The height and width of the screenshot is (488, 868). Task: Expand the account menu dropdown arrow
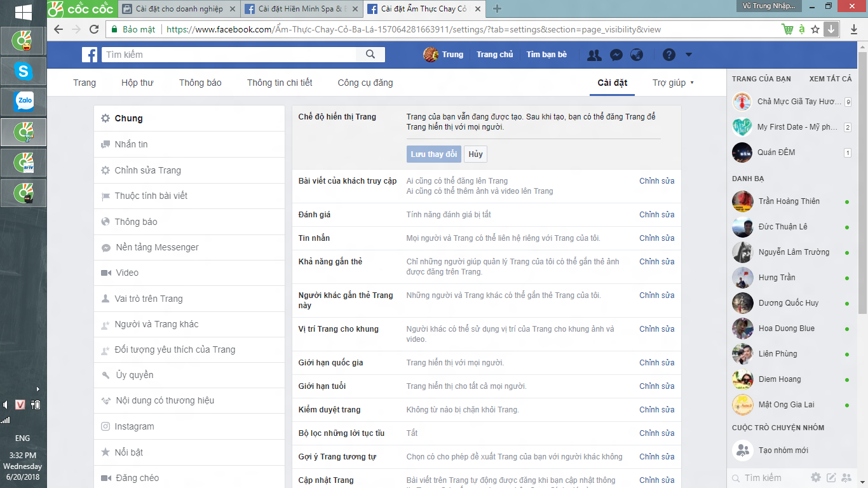[689, 55]
